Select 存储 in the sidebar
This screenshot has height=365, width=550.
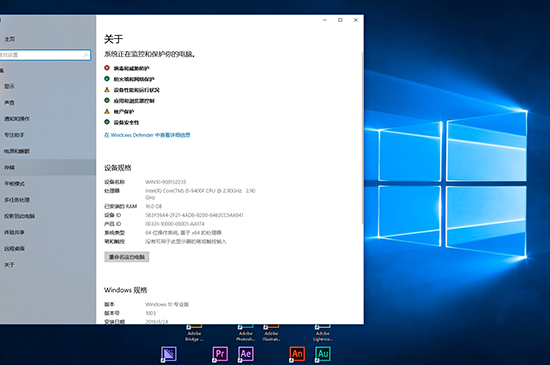pos(48,167)
